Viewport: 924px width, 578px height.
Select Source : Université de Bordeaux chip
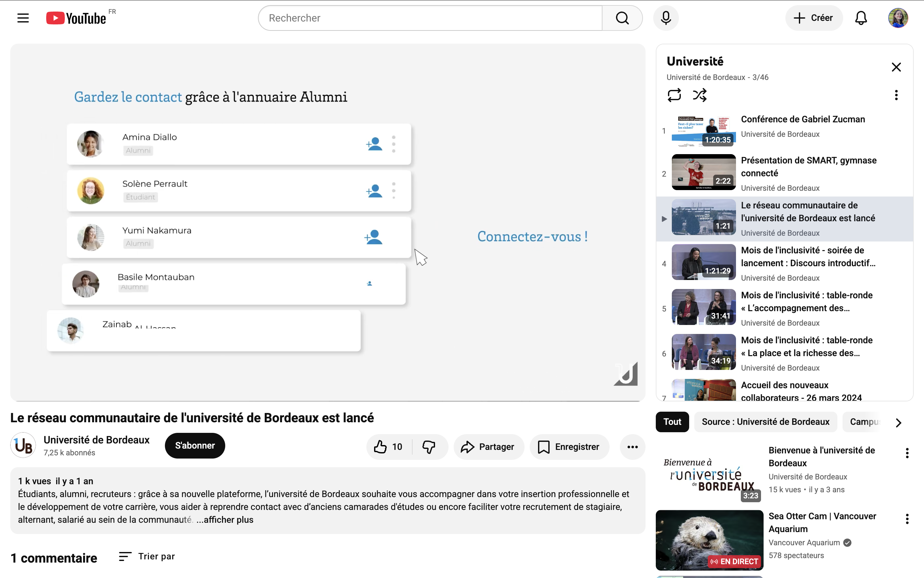point(766,422)
